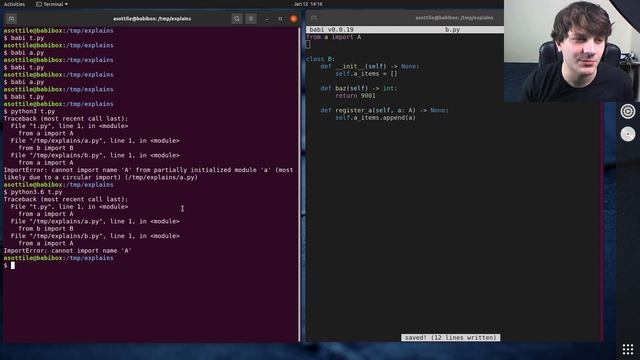Viewport: 640px width, 360px height.
Task: Click the "$ python3 t.py" command line
Action: [29, 111]
